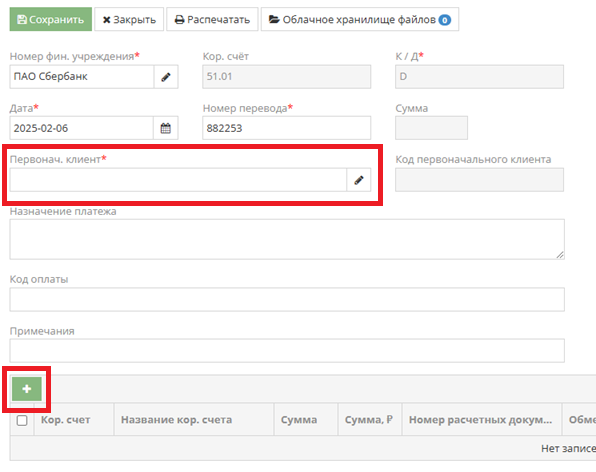Click the green plus add-row button
Image resolution: width=596 pixels, height=472 pixels.
click(27, 389)
